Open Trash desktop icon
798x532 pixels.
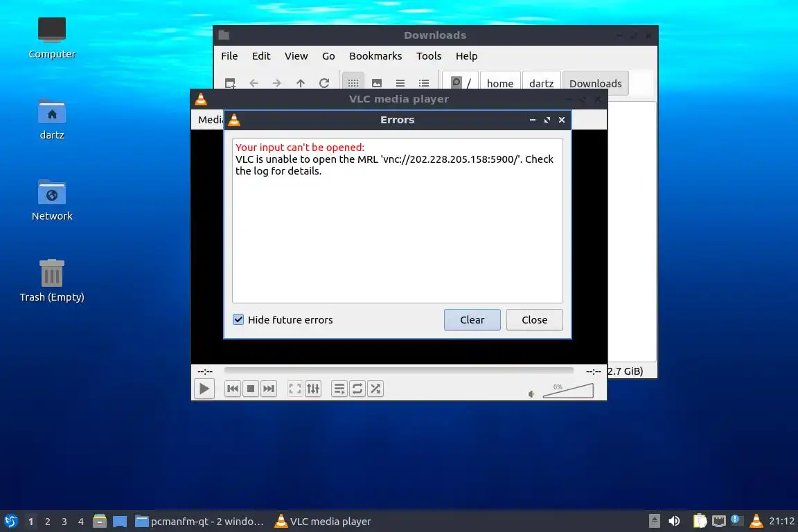click(52, 281)
